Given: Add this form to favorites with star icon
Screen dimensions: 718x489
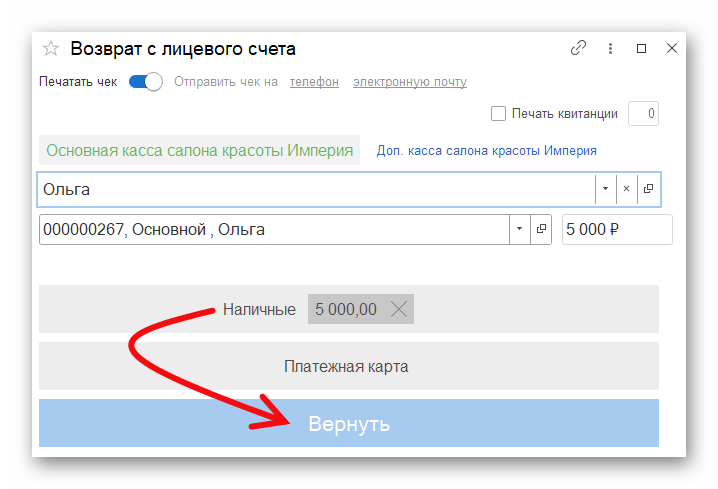Looking at the screenshot, I should (x=51, y=49).
